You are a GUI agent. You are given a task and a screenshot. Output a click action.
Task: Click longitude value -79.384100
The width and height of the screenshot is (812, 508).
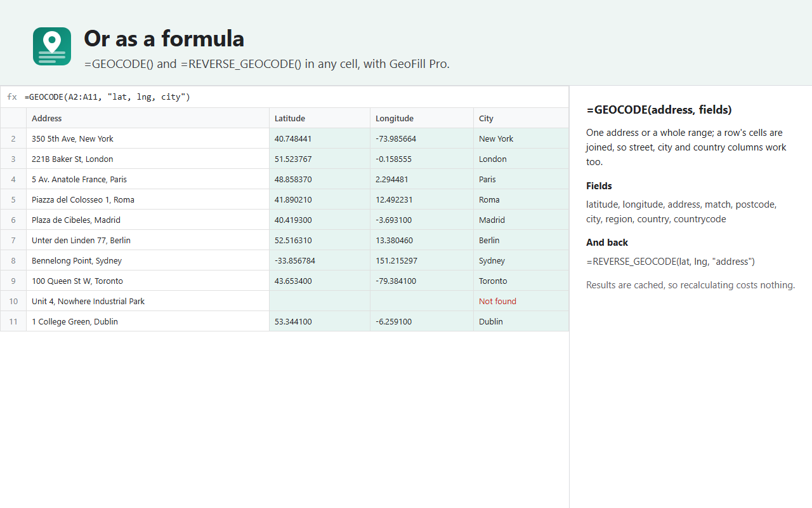tap(422, 281)
